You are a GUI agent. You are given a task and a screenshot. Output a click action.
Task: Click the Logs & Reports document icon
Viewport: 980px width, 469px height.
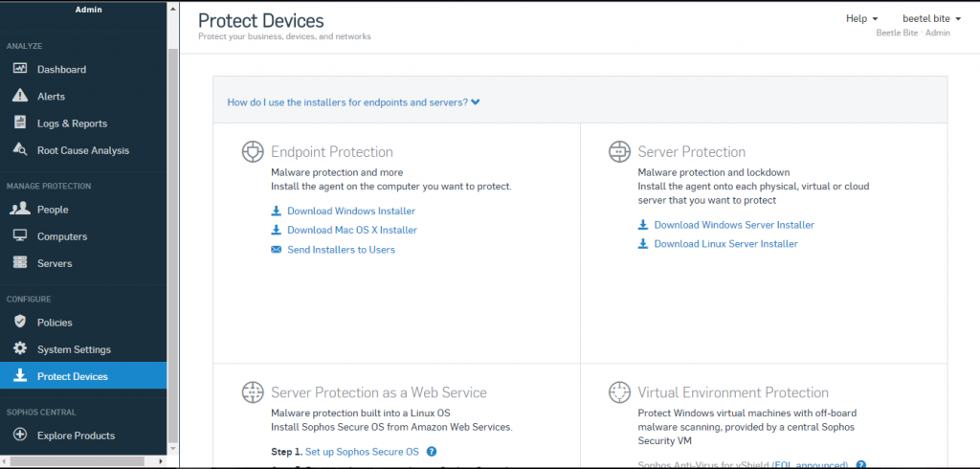click(20, 123)
